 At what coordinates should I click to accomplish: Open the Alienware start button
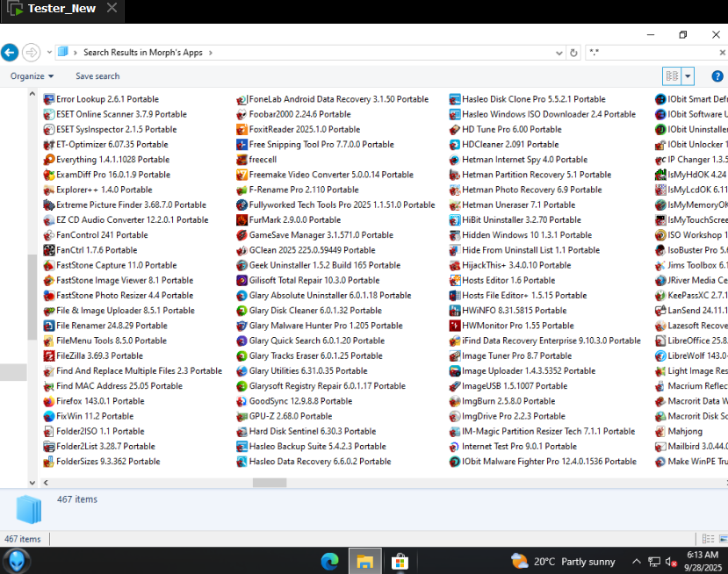(18, 561)
